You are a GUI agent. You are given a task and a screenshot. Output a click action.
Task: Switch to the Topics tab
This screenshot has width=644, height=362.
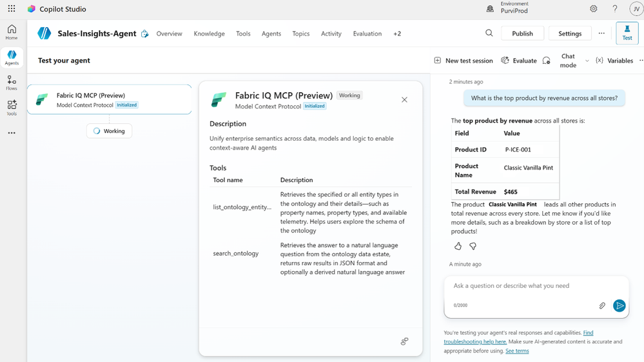301,34
